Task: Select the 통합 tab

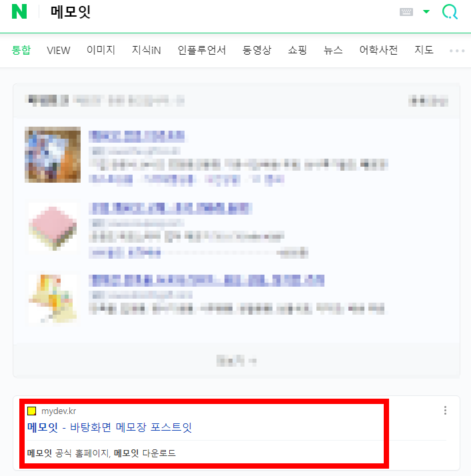Action: (x=21, y=50)
